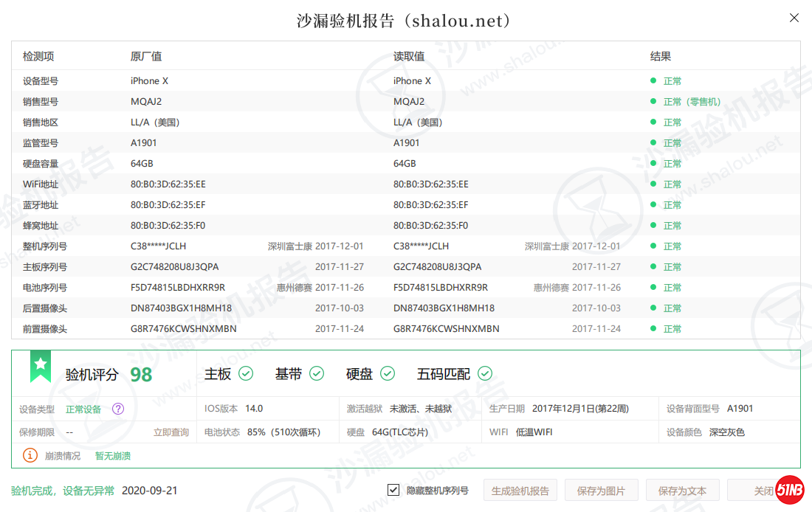Click the red 51NB logo
The width and height of the screenshot is (812, 512).
tap(789, 490)
